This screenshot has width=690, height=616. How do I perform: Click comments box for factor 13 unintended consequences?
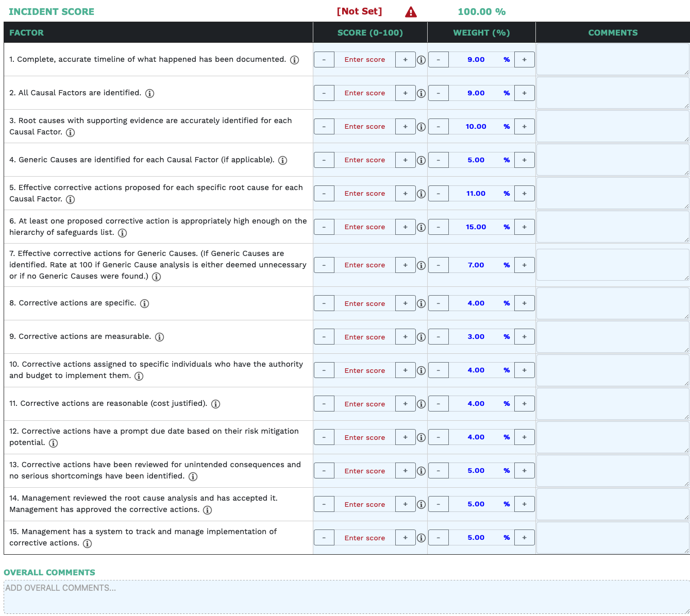point(612,470)
